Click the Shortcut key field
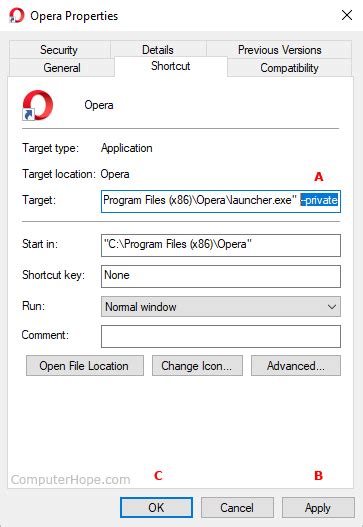Image resolution: width=363 pixels, height=527 pixels. [221, 276]
